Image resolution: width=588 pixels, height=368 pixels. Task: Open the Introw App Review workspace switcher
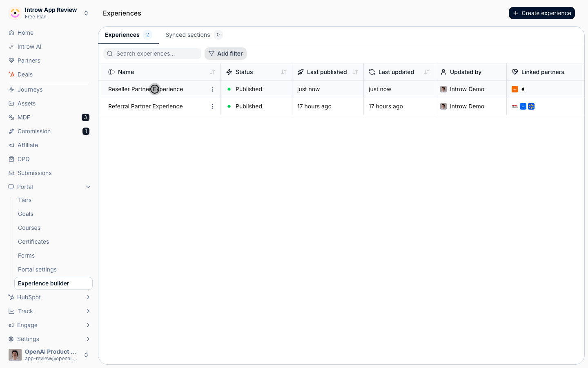pyautogui.click(x=49, y=13)
